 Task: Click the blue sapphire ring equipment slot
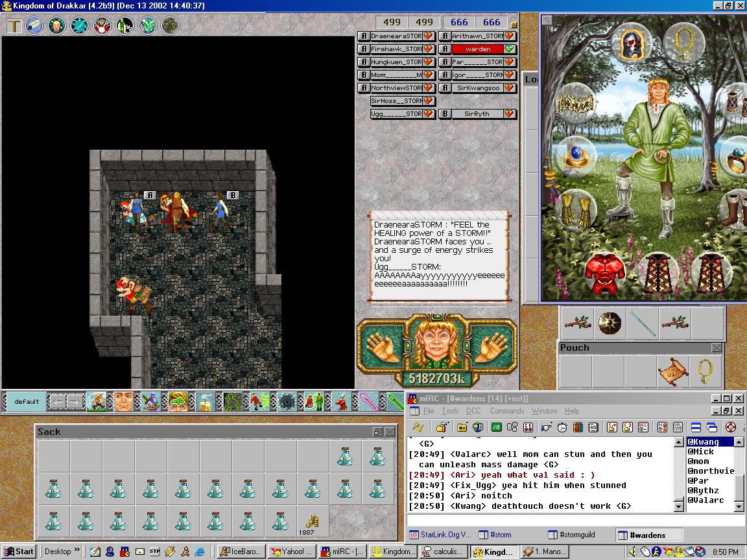tap(575, 157)
